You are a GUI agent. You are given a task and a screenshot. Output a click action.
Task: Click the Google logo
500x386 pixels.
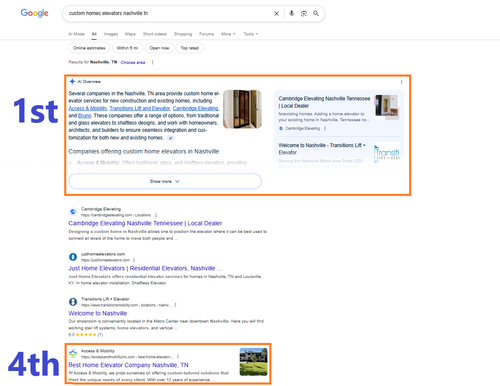(34, 13)
